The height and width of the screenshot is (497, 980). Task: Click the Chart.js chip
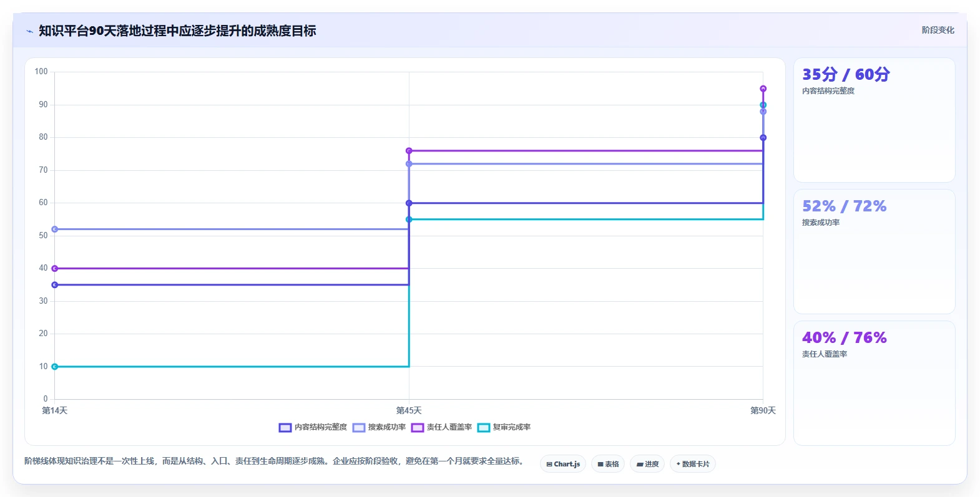pyautogui.click(x=563, y=464)
